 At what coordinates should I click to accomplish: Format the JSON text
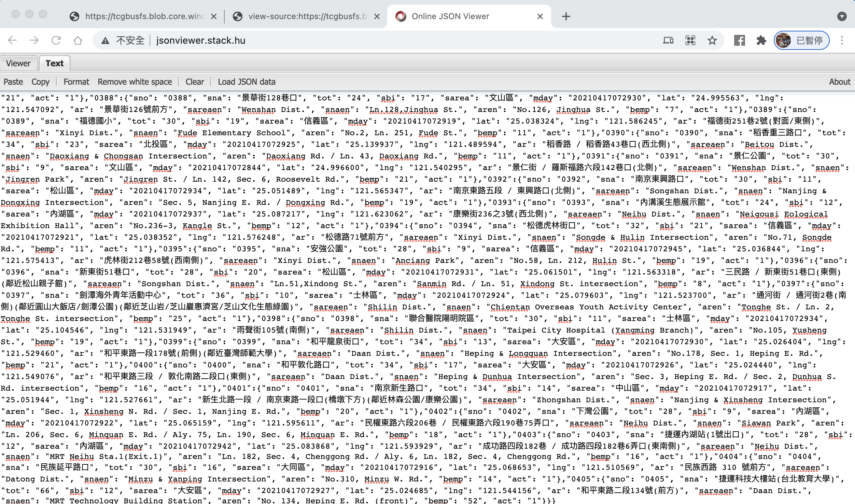[76, 82]
